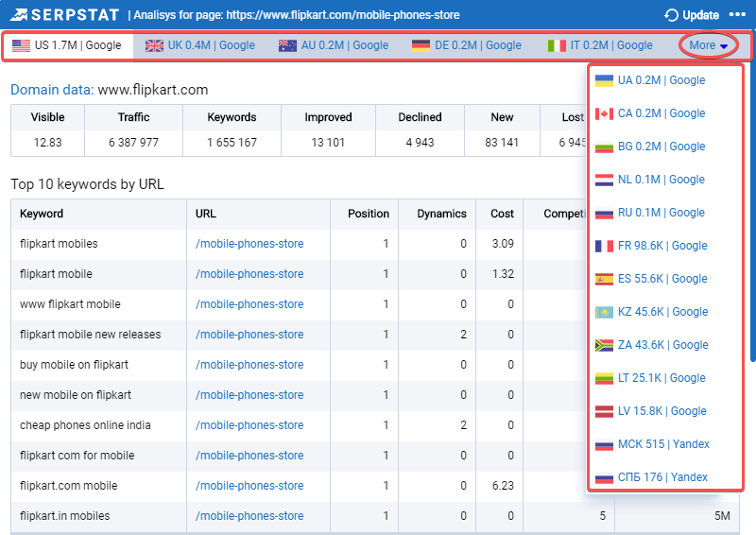The height and width of the screenshot is (535, 756).
Task: Click the German flag icon
Action: [421, 45]
